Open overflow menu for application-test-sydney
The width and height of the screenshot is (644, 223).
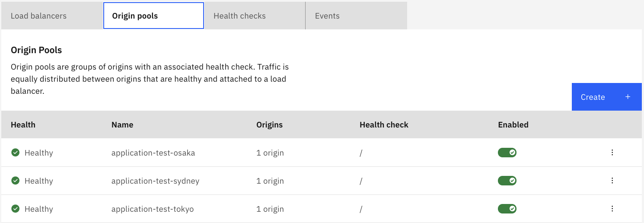(x=612, y=181)
